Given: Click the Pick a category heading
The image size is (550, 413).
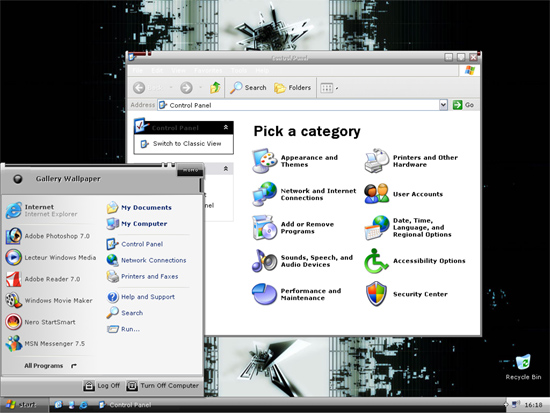Looking at the screenshot, I should [307, 131].
